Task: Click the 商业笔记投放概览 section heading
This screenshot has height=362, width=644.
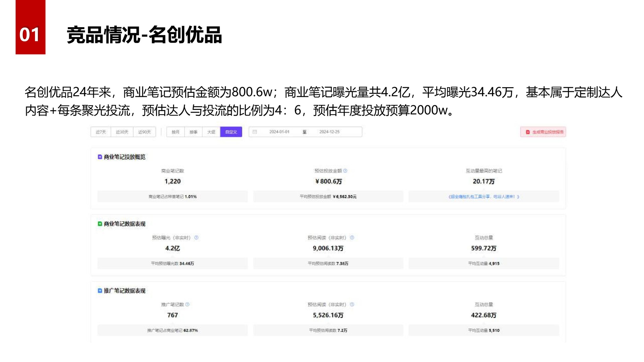Action: [124, 157]
